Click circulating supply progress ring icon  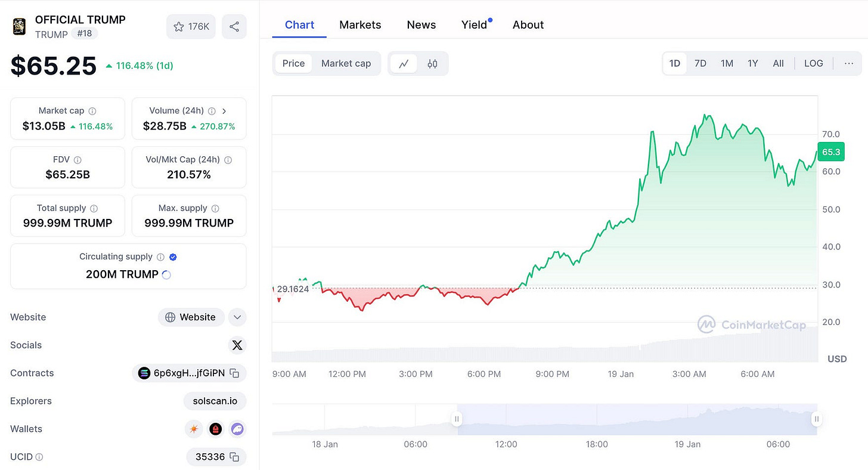[x=167, y=274]
